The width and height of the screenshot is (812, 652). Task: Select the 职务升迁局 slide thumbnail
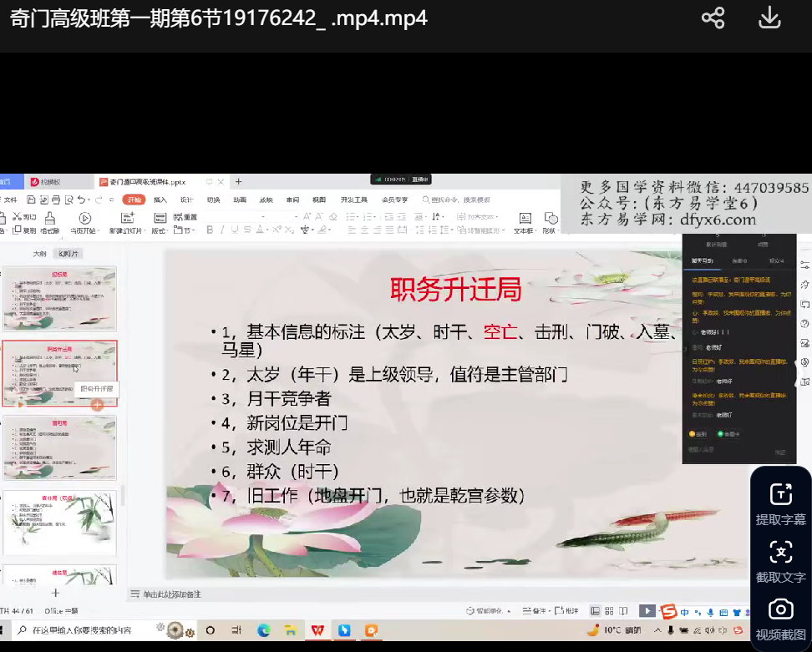[x=59, y=373]
